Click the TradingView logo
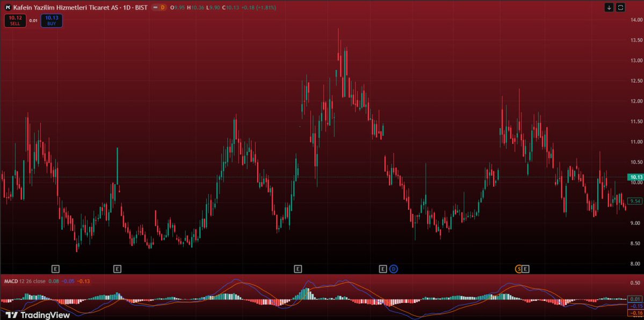The width and height of the screenshot is (644, 320). [x=38, y=314]
